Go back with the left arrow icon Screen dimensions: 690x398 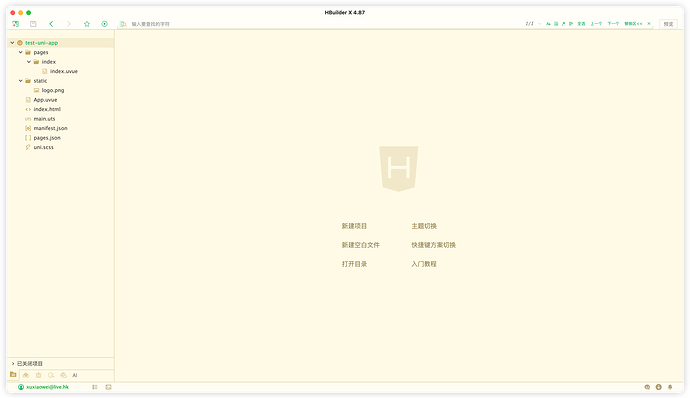tap(51, 24)
